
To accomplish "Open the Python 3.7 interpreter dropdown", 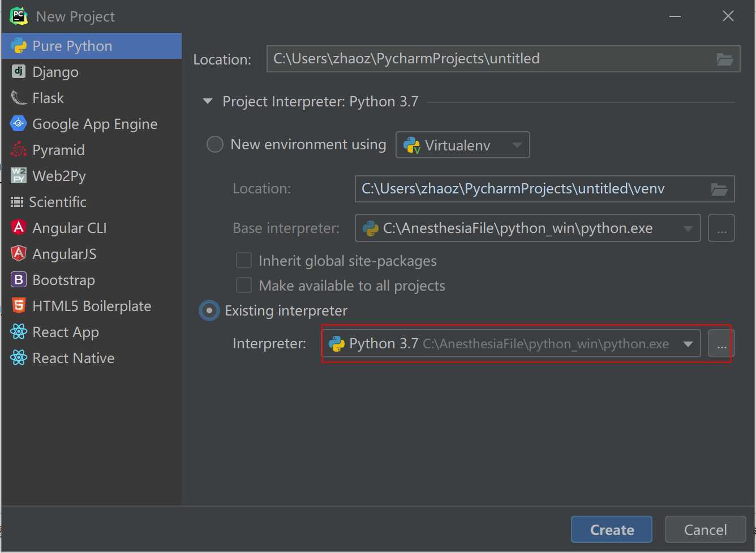I will [688, 344].
